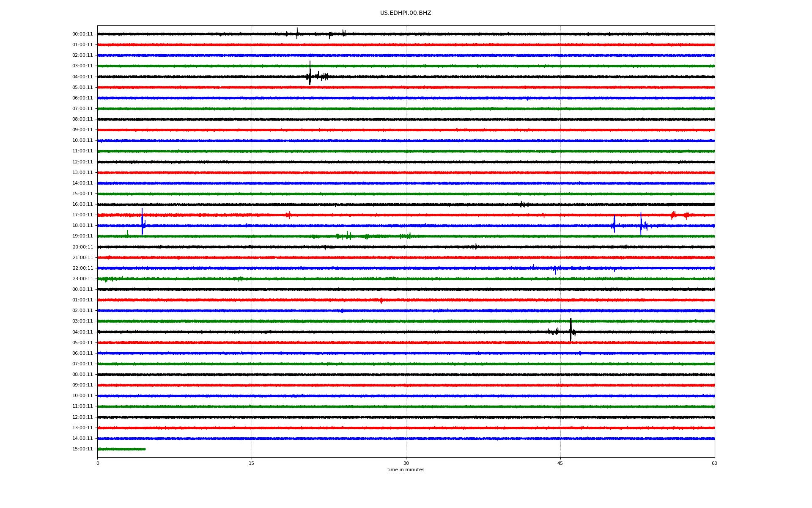Select the 16:00:11 trace time label
Screen dimensions: 812x508
82,204
